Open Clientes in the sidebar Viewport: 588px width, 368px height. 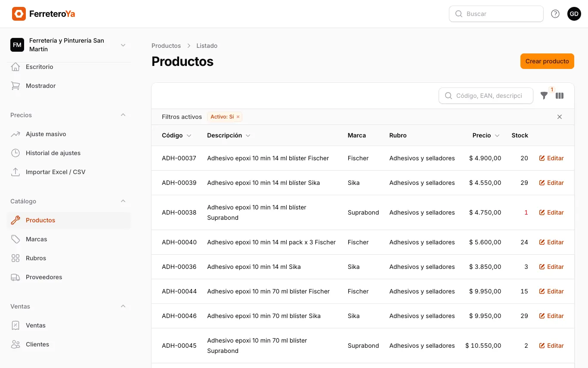[69, 344]
